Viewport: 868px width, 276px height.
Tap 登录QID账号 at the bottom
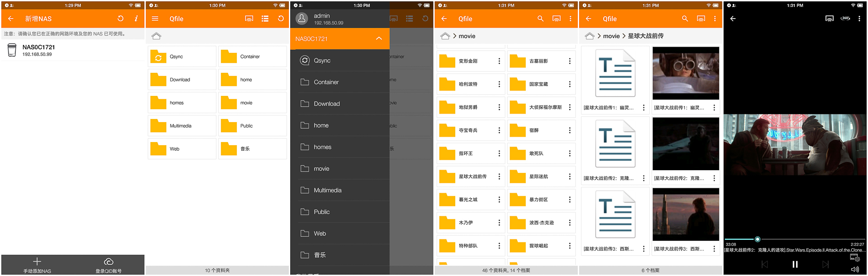[108, 266]
